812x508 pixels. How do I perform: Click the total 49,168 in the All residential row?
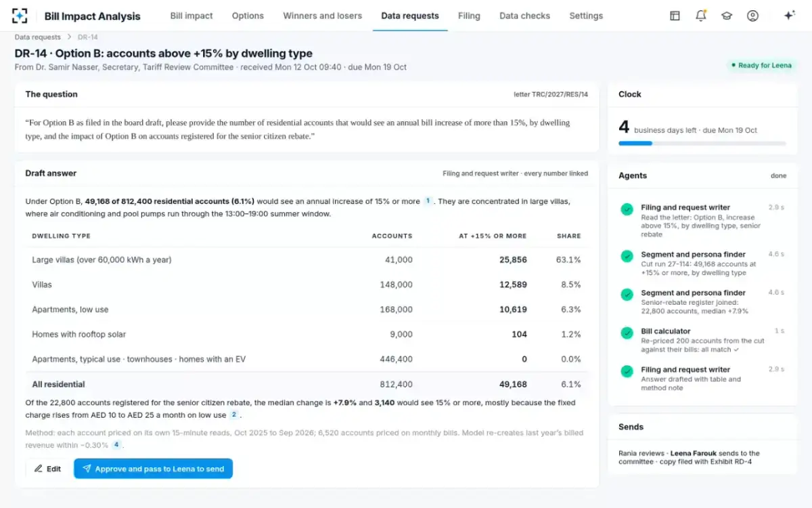513,384
